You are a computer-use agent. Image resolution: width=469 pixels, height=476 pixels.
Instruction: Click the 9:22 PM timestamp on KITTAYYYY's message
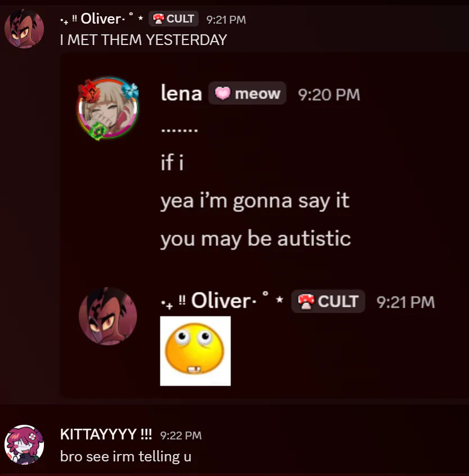[x=181, y=435]
